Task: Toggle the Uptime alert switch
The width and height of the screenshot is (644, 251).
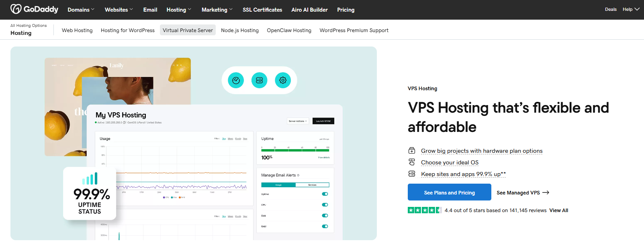Action: pos(325,194)
